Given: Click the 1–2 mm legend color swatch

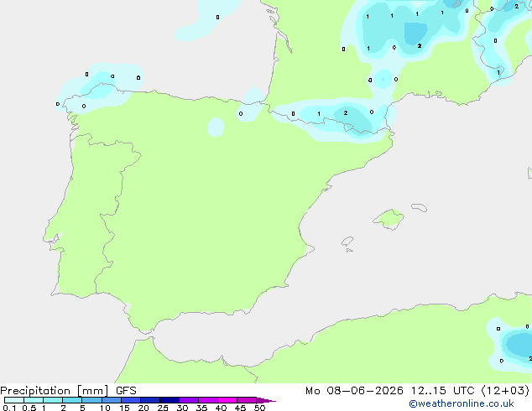Looking at the screenshot, I should [x=53, y=400].
